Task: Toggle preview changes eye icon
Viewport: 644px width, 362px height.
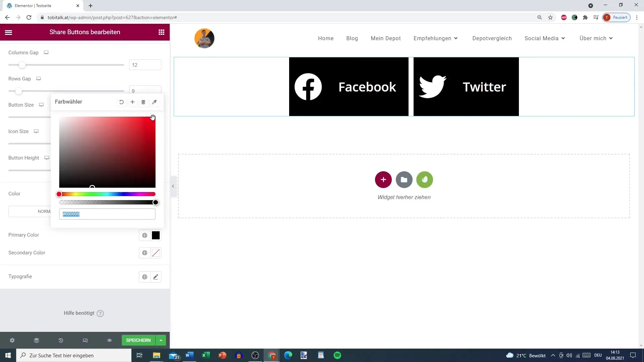Action: point(109,340)
